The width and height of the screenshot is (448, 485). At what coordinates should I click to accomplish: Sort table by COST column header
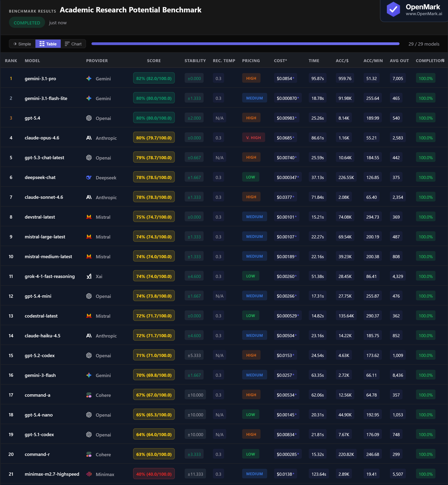[x=280, y=61]
